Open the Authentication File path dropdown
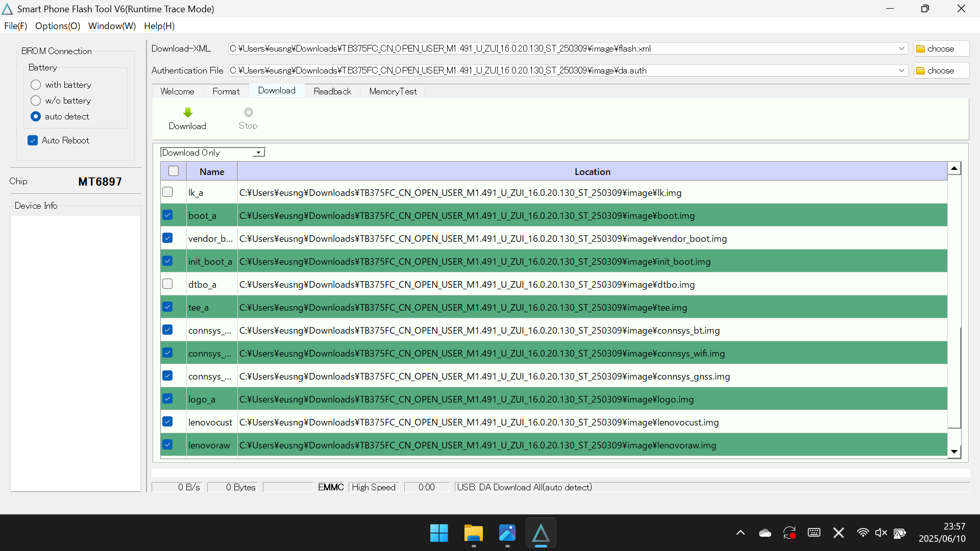 pos(901,70)
